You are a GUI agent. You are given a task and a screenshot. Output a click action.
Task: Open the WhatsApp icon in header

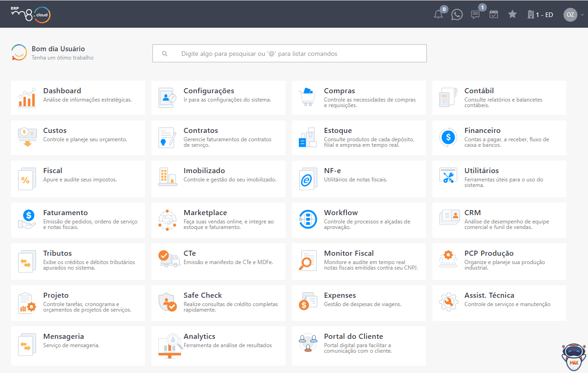[x=457, y=14]
